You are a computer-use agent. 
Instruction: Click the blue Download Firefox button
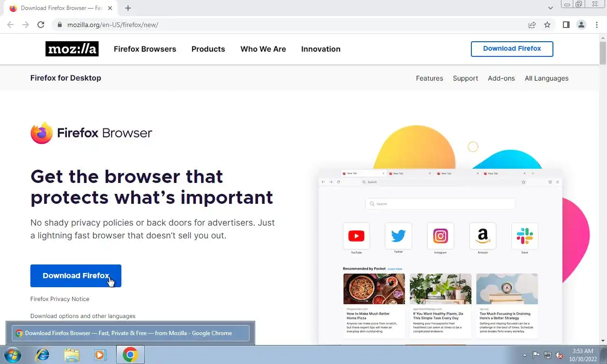pyautogui.click(x=76, y=276)
